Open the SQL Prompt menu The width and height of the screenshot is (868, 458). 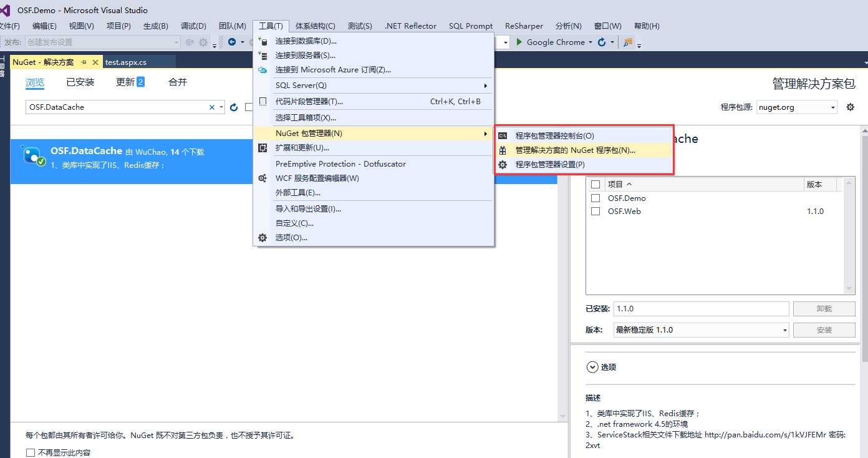pos(471,26)
